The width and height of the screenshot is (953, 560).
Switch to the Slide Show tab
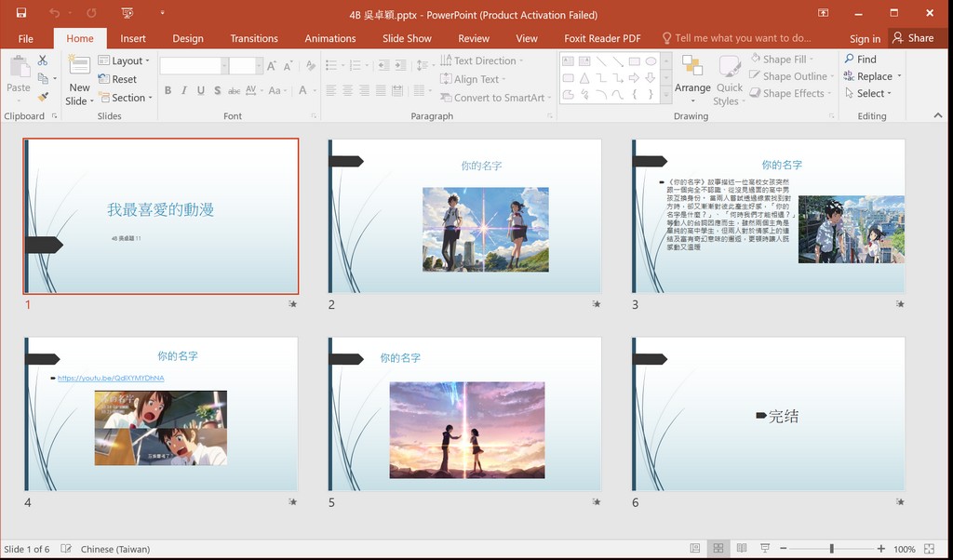407,38
